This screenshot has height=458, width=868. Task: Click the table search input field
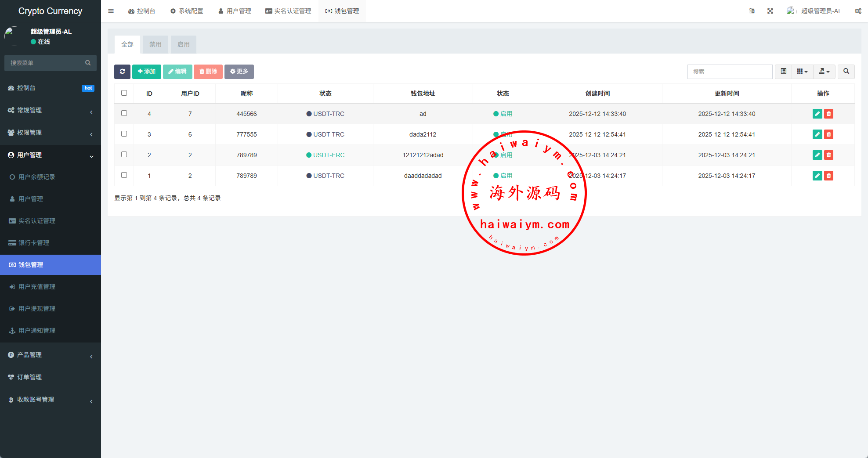(730, 72)
